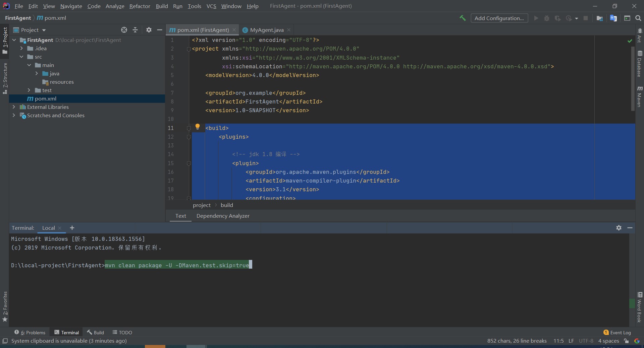This screenshot has width=644, height=348.
Task: Expand External Libraries node
Action: coord(14,107)
